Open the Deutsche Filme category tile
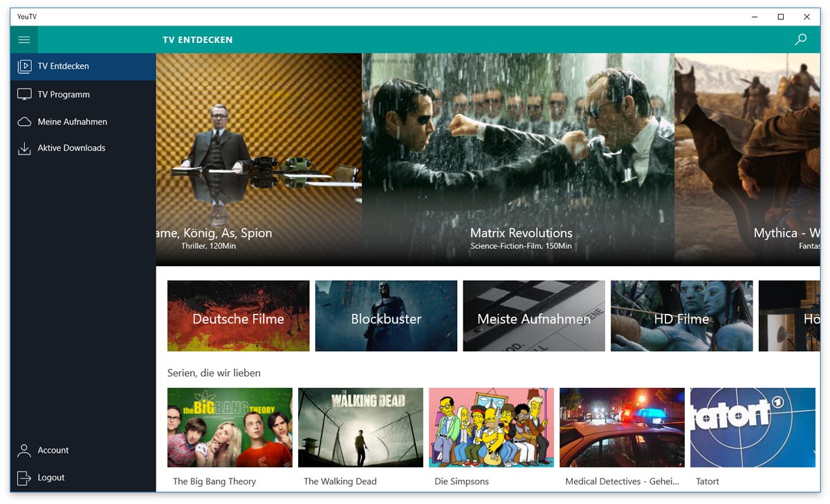Image resolution: width=830 pixels, height=504 pixels. click(x=239, y=316)
